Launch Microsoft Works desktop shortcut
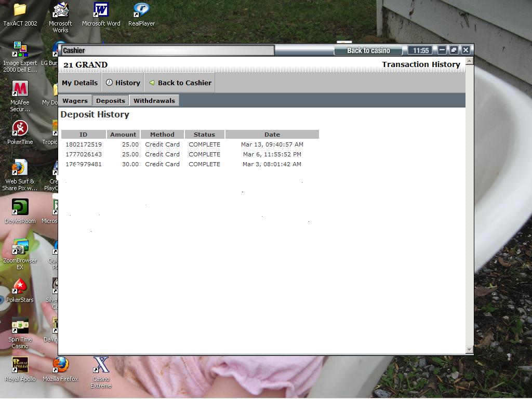 pos(60,17)
